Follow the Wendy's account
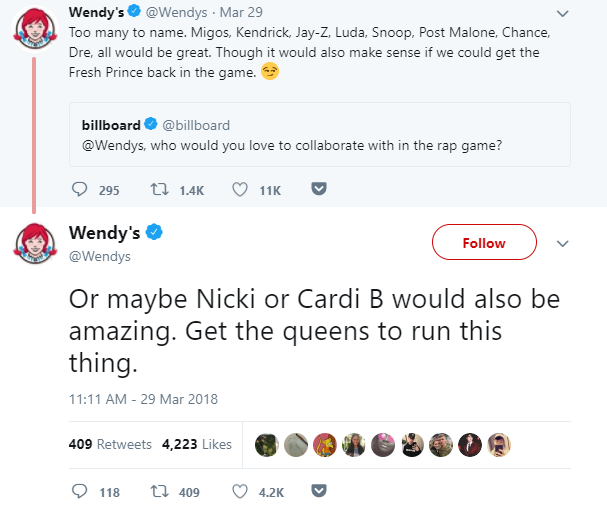The image size is (607, 505). tap(484, 243)
